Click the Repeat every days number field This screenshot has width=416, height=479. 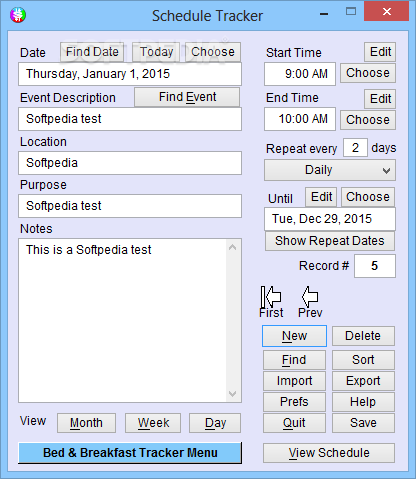(355, 148)
